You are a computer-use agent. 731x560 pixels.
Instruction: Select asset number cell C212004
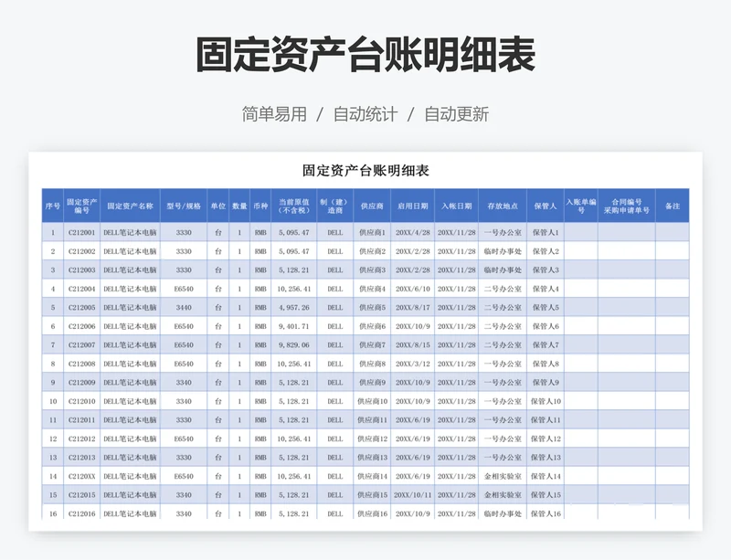pos(82,289)
